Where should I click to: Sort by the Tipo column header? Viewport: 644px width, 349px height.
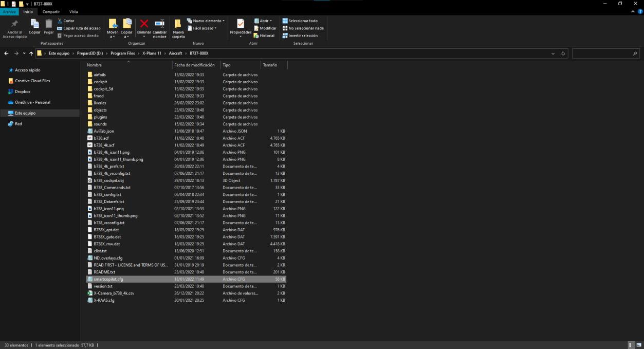coord(241,65)
